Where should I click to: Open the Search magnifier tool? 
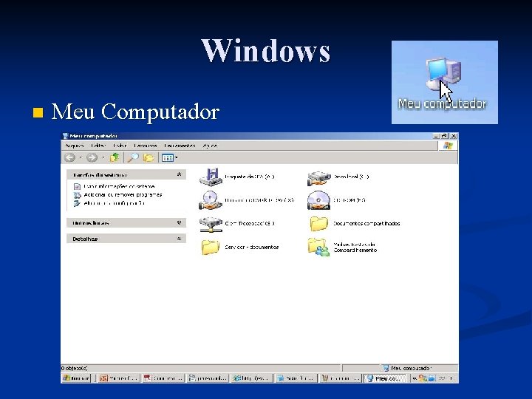[x=133, y=157]
